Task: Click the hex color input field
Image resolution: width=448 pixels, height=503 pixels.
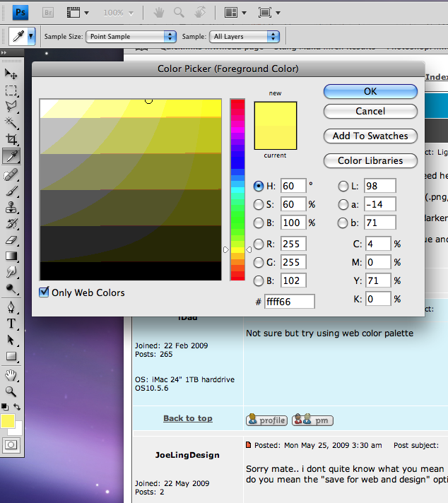Action: [x=289, y=302]
